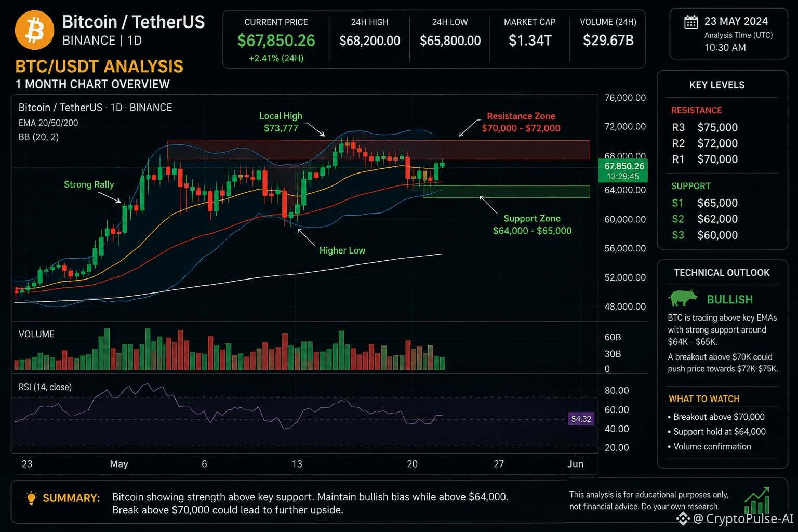Click the green bull icon
Screen dimensions: 798x532
coord(683,298)
